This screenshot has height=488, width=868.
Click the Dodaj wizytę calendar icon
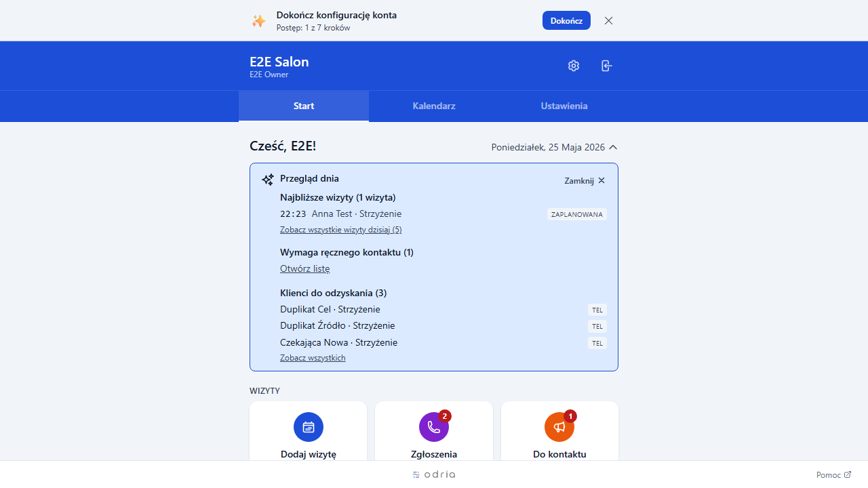pos(309,427)
